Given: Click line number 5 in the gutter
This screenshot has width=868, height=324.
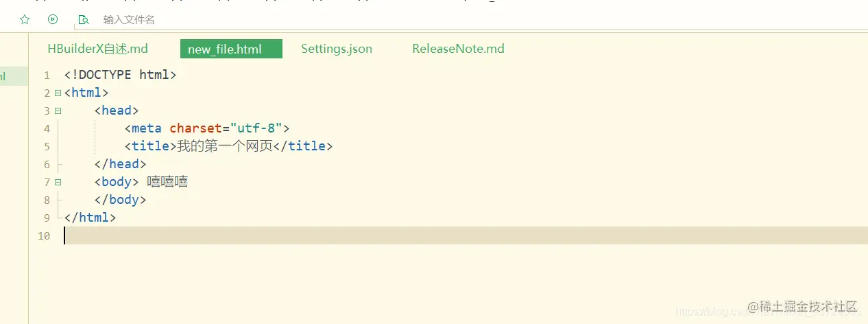Looking at the screenshot, I should (x=47, y=146).
